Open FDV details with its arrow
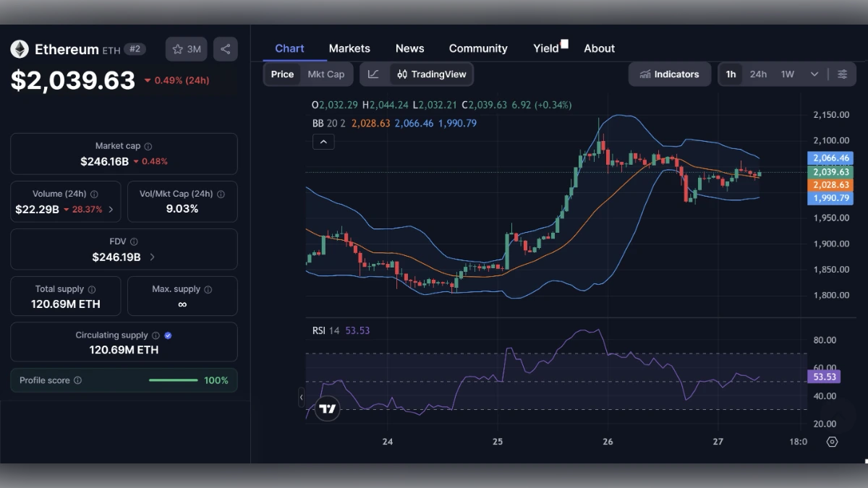 [151, 256]
